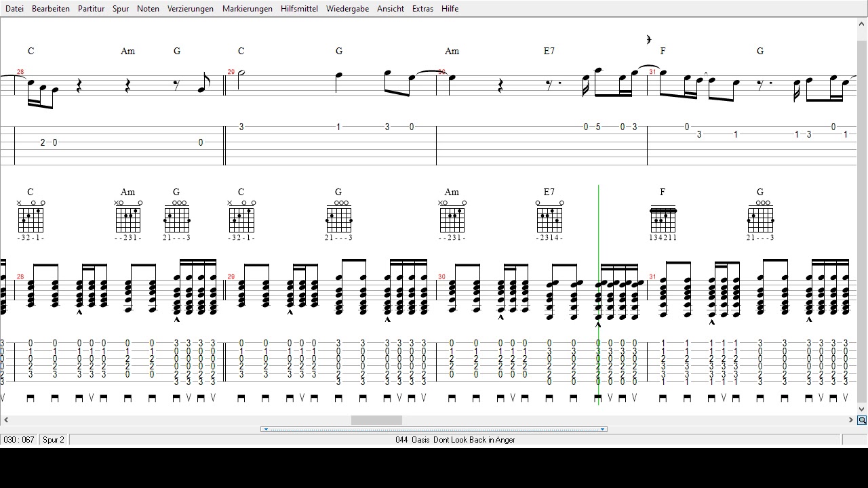Viewport: 868px width, 488px height.
Task: Open the Bearbeiten menu
Action: (51, 9)
